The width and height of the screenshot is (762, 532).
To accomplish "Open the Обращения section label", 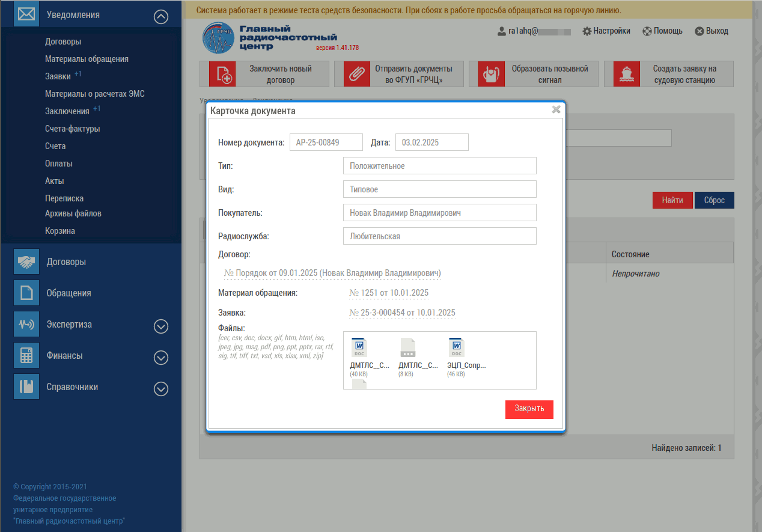I will pos(69,293).
